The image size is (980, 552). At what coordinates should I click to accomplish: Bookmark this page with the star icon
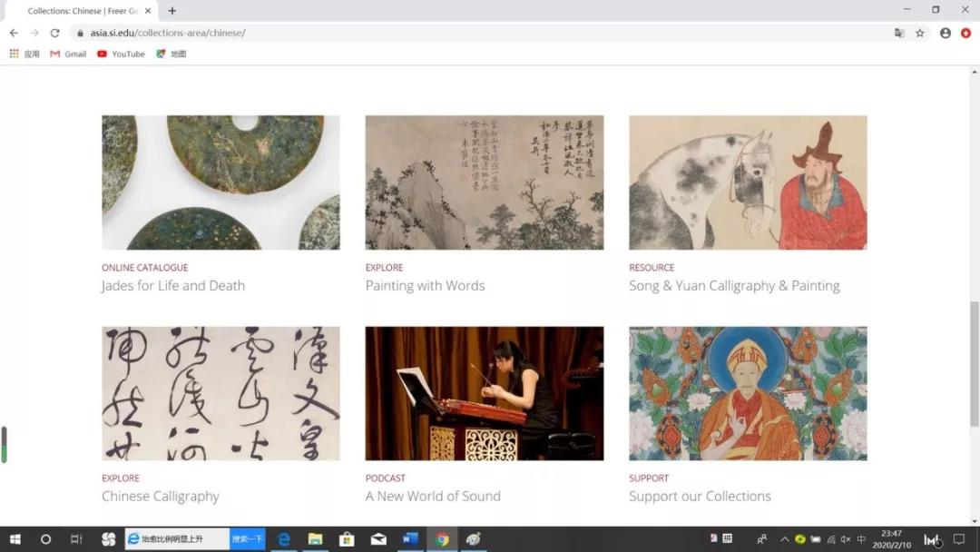920,33
